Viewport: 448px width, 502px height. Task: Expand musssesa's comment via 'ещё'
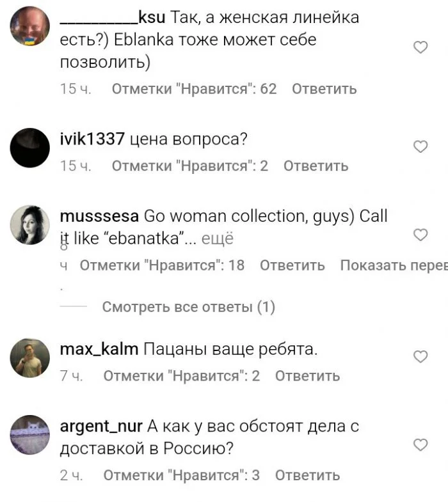tap(217, 239)
